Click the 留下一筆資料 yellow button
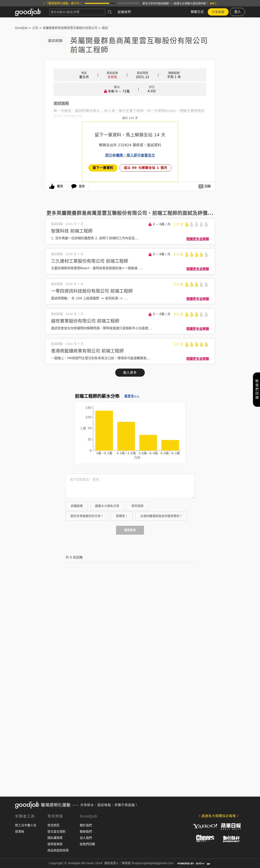 103,168
